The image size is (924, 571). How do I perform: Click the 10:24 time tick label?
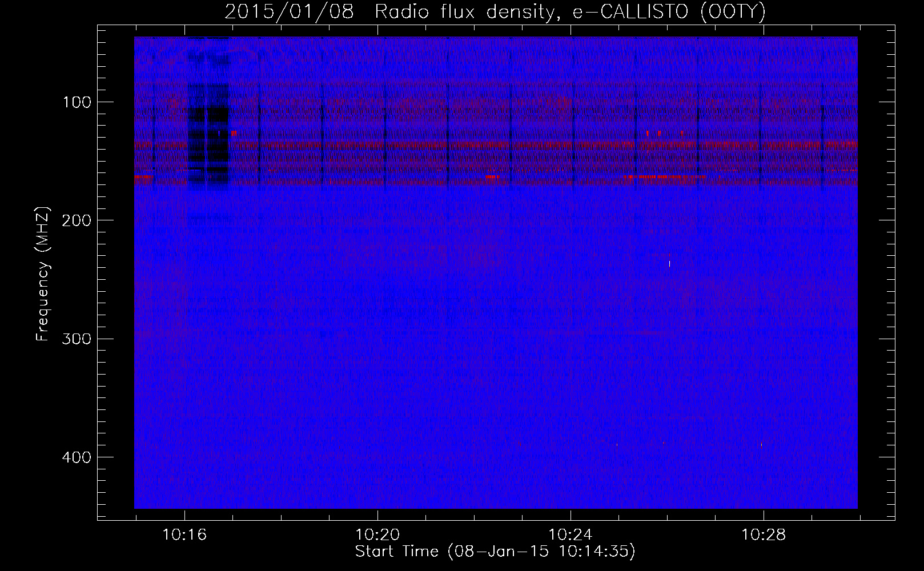[x=571, y=535]
